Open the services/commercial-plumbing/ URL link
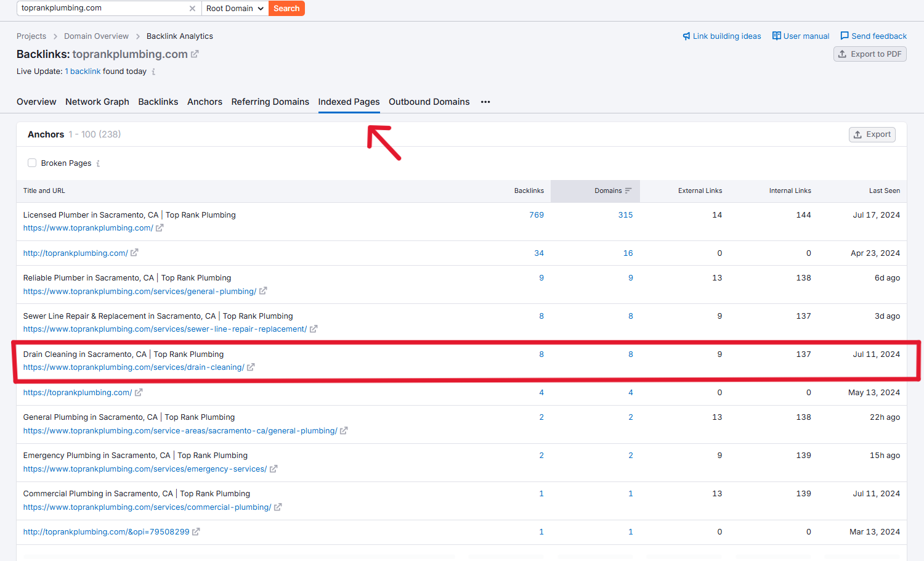 147,507
